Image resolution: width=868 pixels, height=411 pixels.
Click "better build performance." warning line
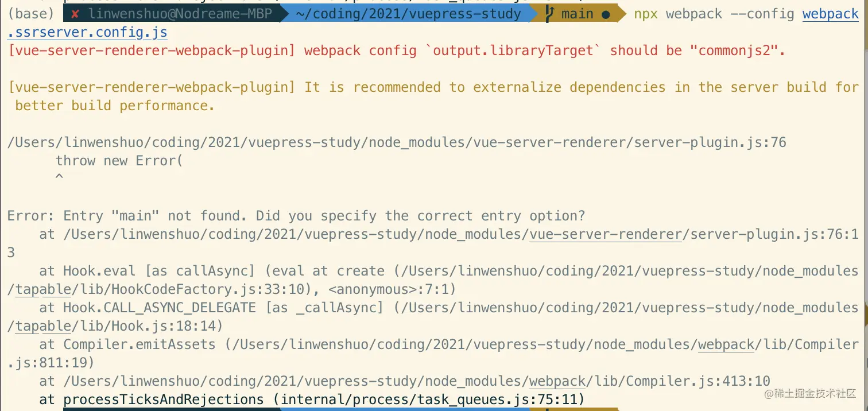click(x=115, y=106)
